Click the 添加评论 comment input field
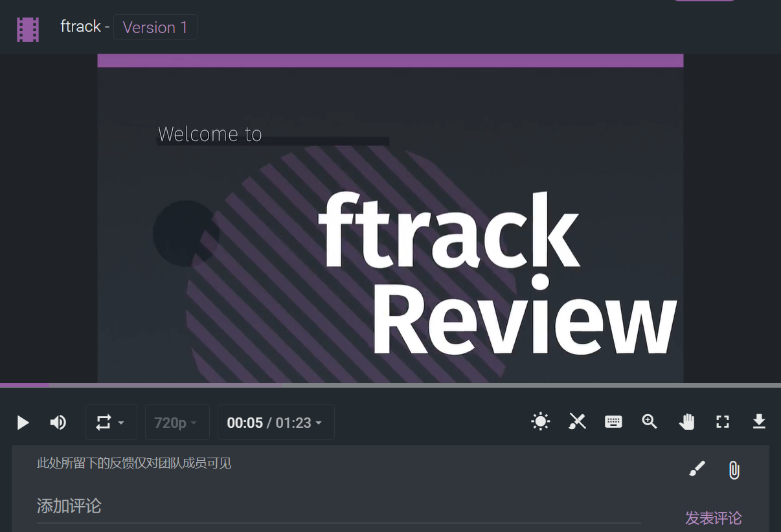Image resolution: width=781 pixels, height=532 pixels. pyautogui.click(x=337, y=506)
